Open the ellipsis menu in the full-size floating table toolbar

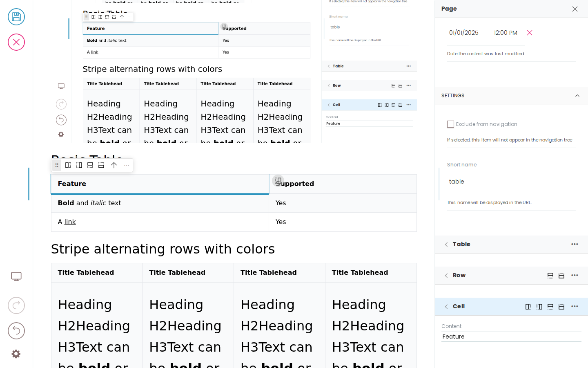(x=127, y=165)
